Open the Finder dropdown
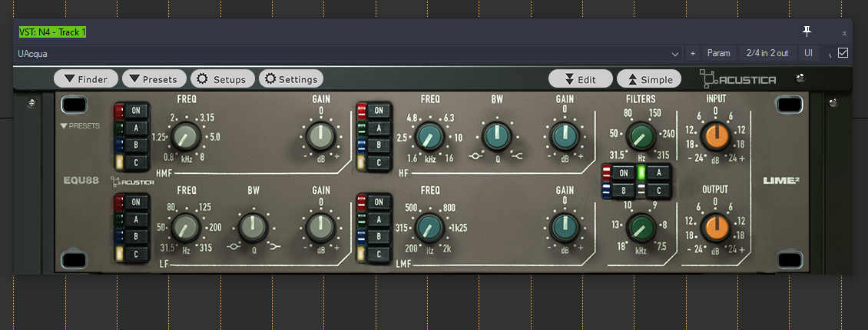This screenshot has height=330, width=868. pos(86,78)
